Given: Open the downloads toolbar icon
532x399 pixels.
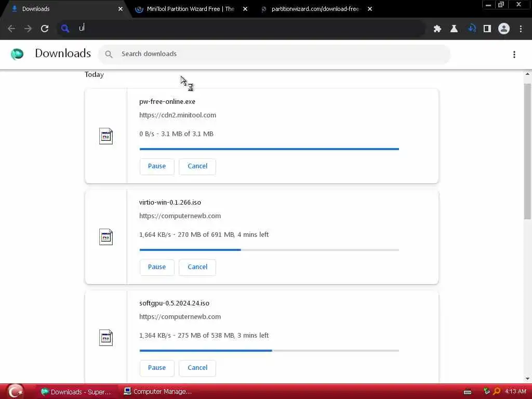Looking at the screenshot, I should 472,29.
